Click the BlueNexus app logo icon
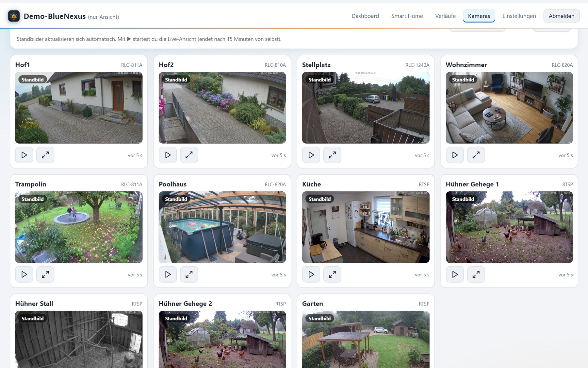 pos(14,16)
